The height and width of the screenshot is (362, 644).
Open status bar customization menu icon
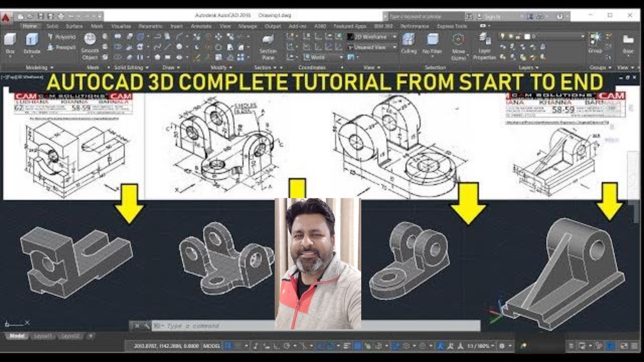(634, 346)
